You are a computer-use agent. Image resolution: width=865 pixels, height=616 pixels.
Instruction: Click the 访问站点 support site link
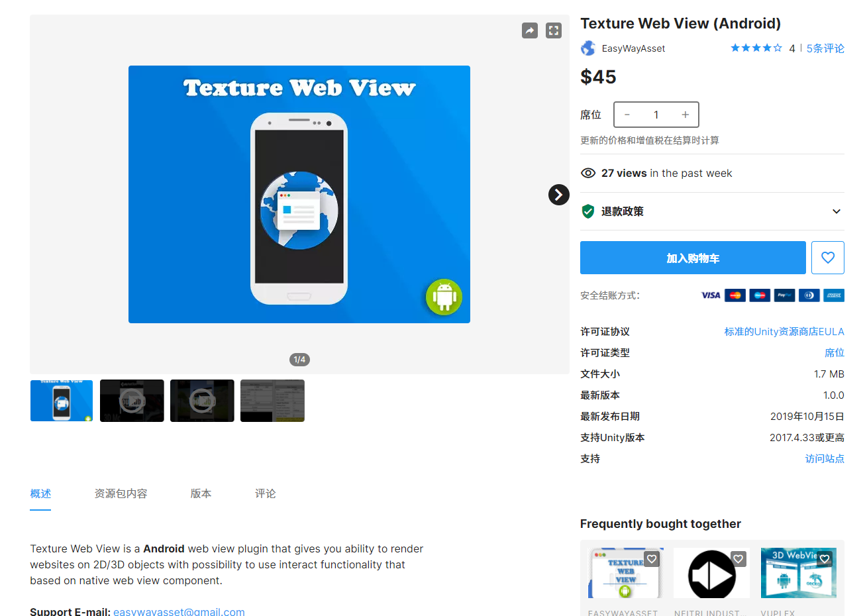(x=825, y=459)
